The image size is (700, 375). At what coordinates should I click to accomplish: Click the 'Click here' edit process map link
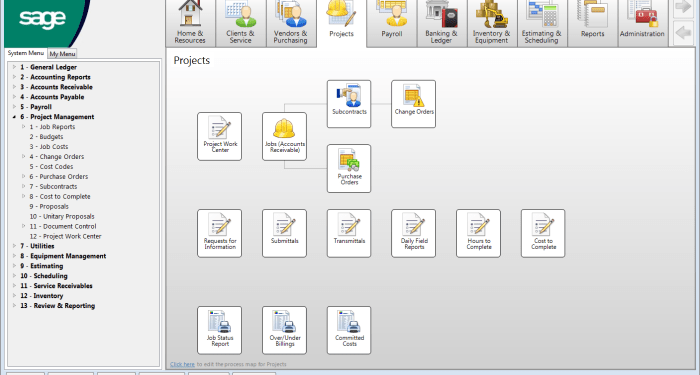click(182, 364)
